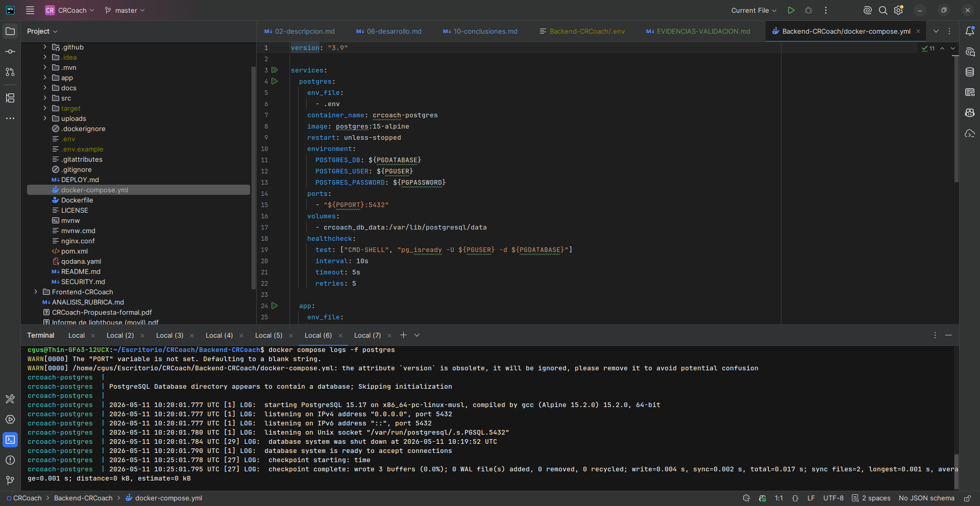Go to line via 1:1 position indicator
This screenshot has height=506, width=980.
pyautogui.click(x=779, y=498)
